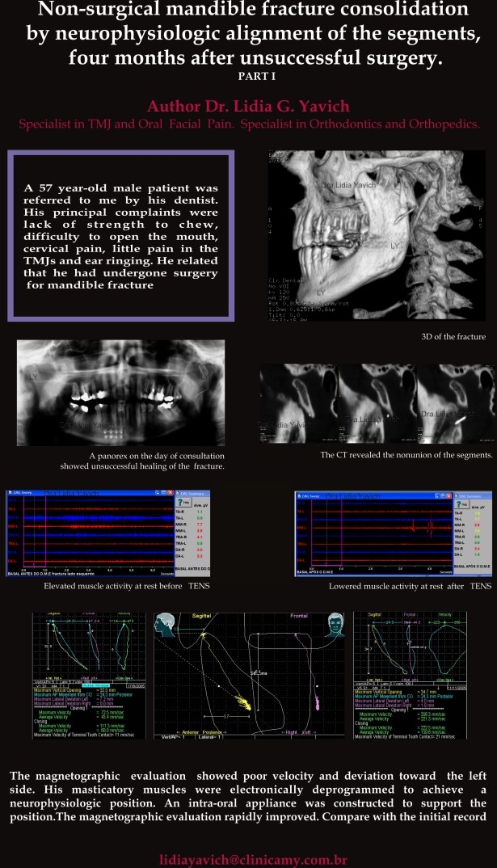This screenshot has width=497, height=868.
Task: Click the purple-bordered patient description box
Action: (x=120, y=234)
